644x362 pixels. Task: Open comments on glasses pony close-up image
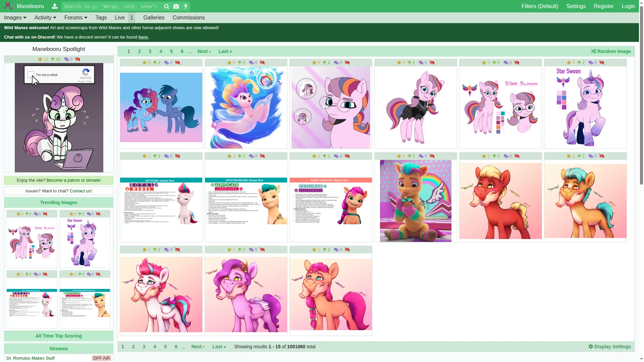click(336, 63)
